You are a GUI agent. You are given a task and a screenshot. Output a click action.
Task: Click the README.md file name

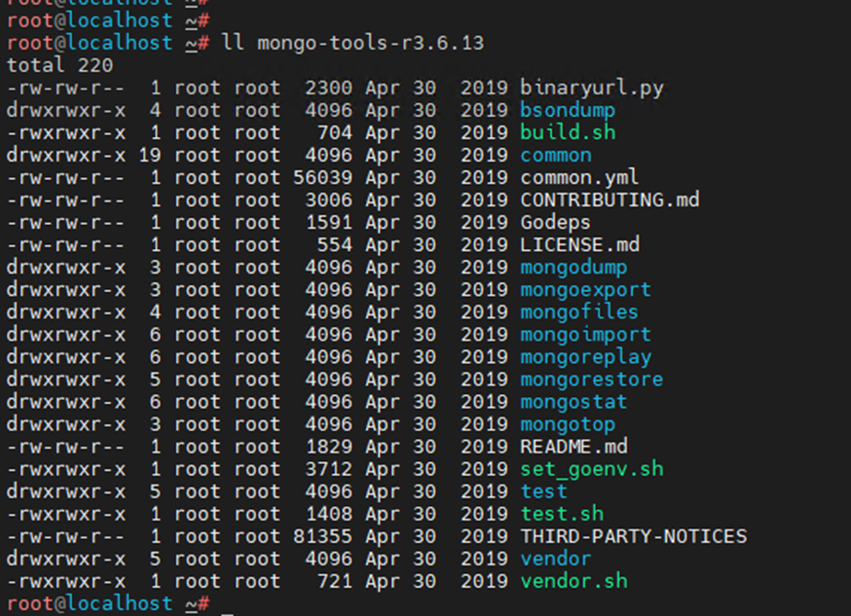tap(573, 447)
